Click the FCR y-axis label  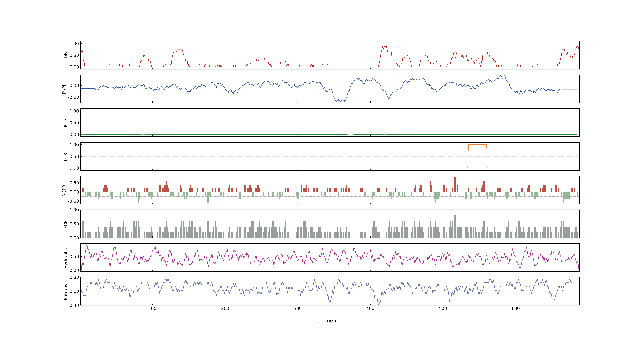click(66, 224)
